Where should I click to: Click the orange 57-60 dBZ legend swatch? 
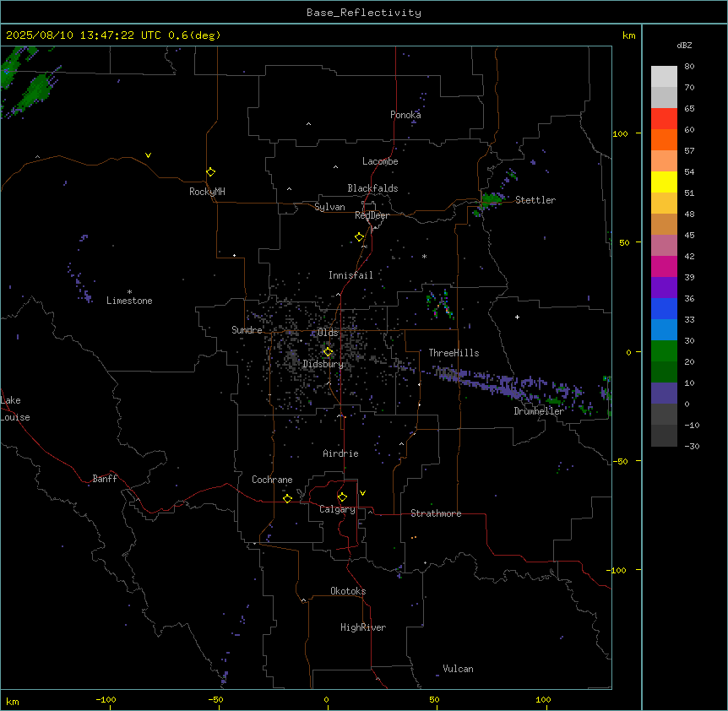coord(664,139)
